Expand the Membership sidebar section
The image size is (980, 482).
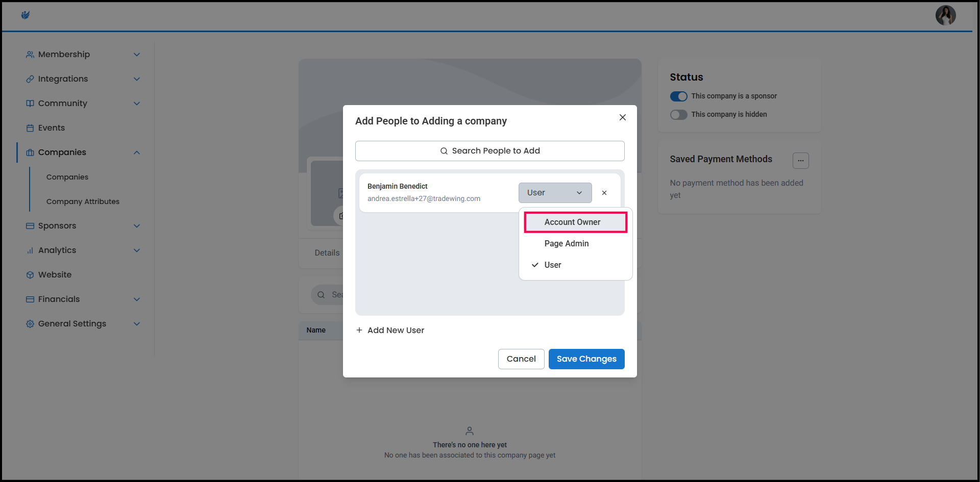coord(137,55)
